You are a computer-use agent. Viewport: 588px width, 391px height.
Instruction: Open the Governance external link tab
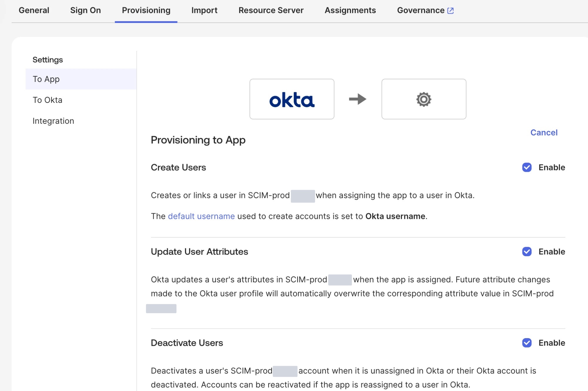pos(425,10)
